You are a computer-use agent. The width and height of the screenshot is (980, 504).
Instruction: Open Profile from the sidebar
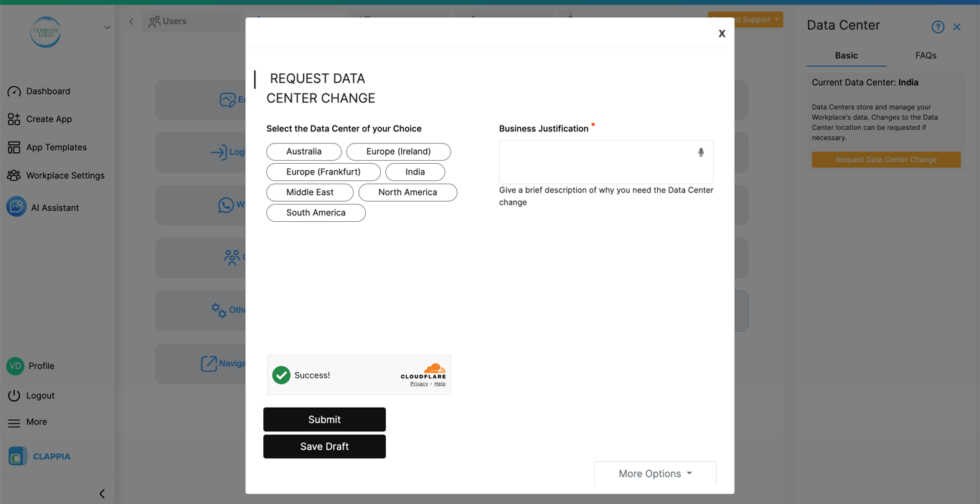[42, 366]
